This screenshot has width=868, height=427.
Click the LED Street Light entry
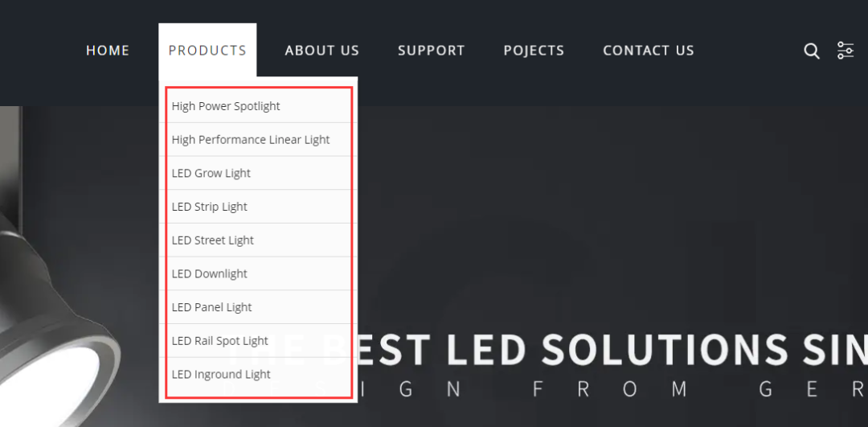(x=213, y=240)
